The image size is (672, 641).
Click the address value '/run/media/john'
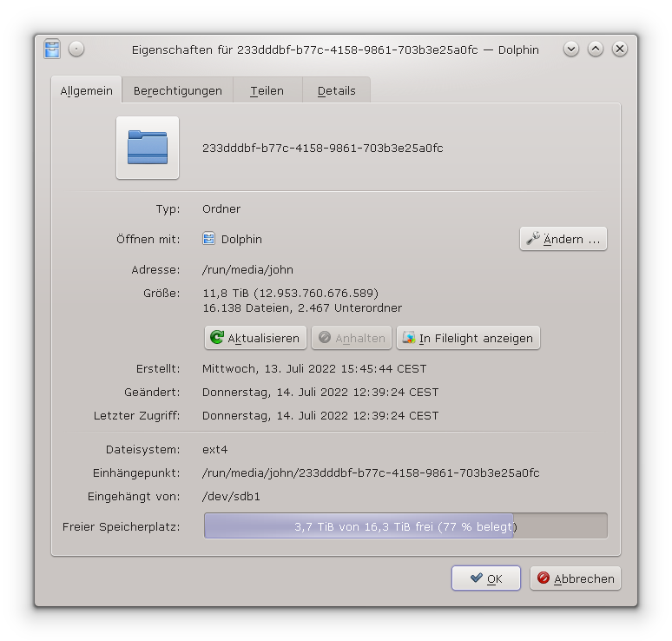point(247,270)
